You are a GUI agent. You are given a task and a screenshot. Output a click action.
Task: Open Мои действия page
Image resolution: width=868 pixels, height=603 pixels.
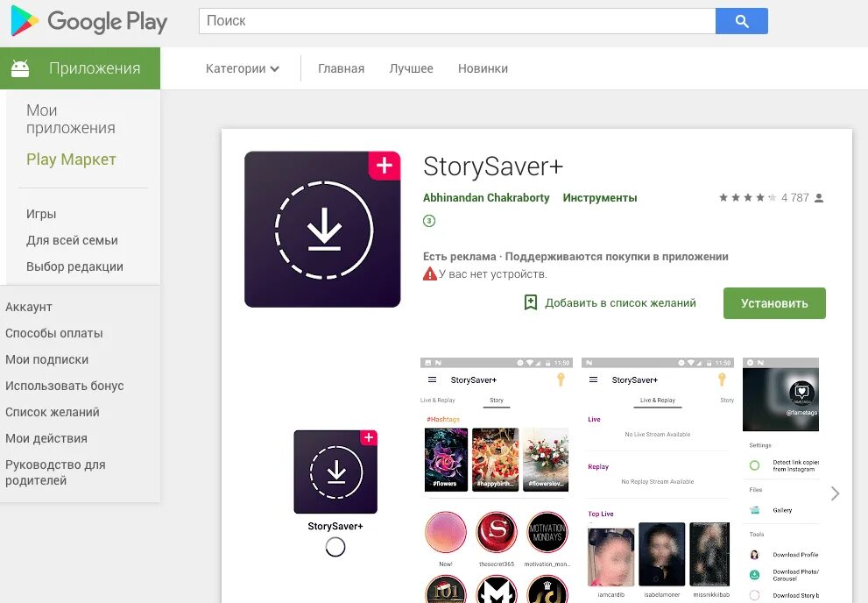(46, 438)
